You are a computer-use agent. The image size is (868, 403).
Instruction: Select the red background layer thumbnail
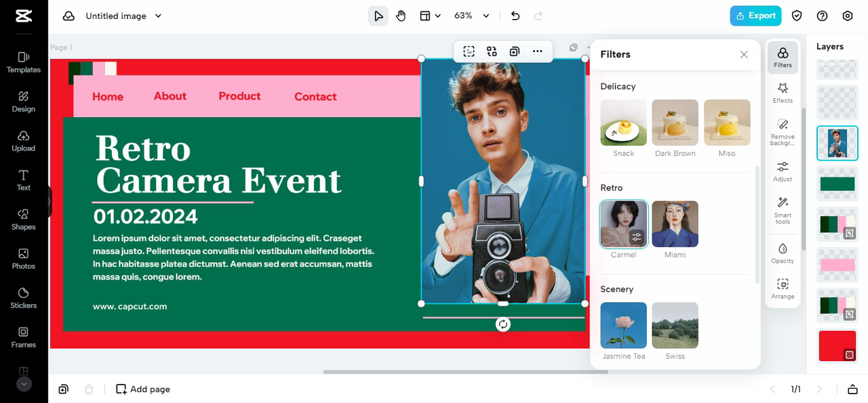(x=837, y=345)
